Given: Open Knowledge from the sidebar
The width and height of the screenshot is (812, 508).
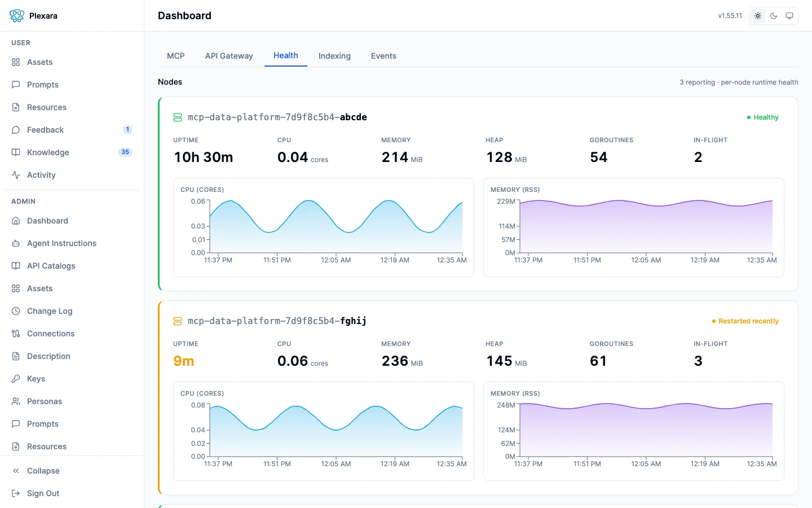Looking at the screenshot, I should click(x=72, y=152).
